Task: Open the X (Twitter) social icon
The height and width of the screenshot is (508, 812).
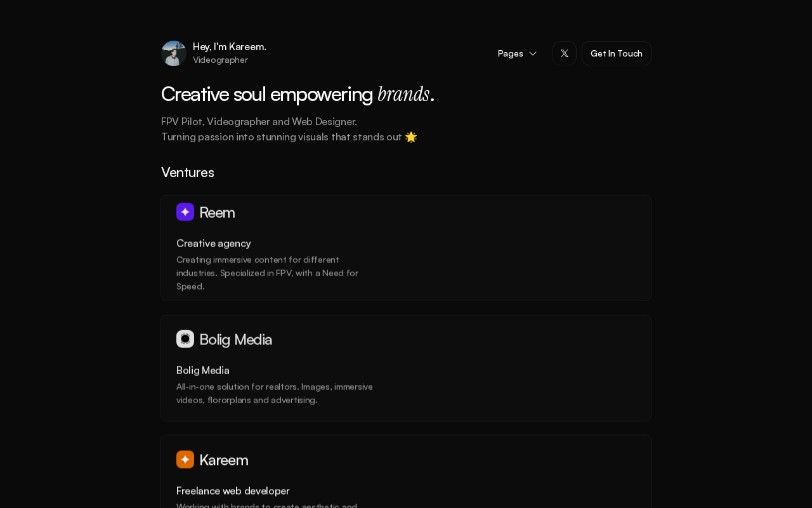Action: (565, 53)
